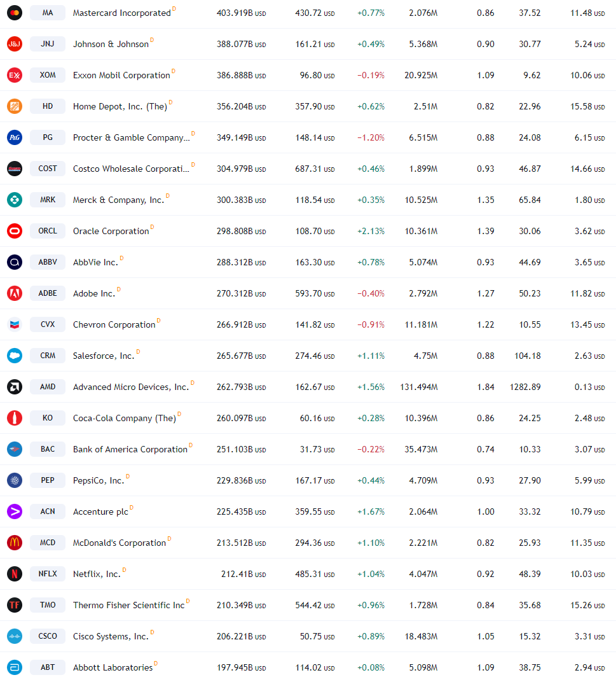Click the PepsiCo globe logo icon

tap(15, 480)
